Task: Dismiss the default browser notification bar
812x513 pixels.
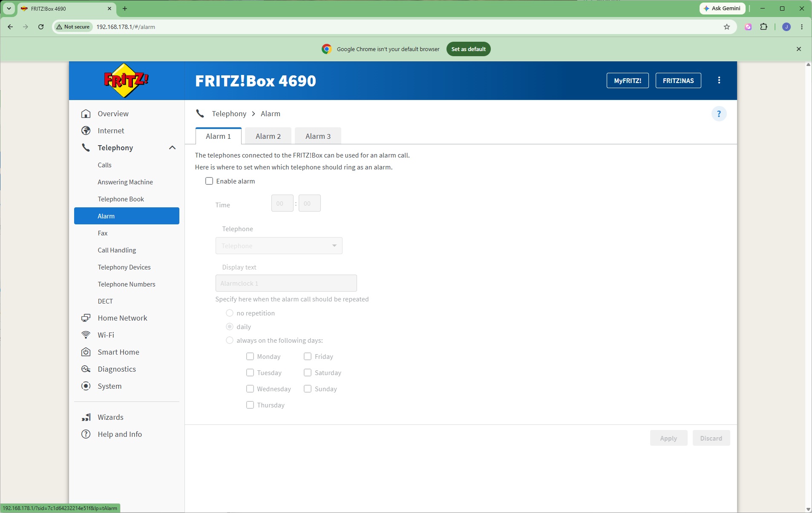Action: coord(799,49)
